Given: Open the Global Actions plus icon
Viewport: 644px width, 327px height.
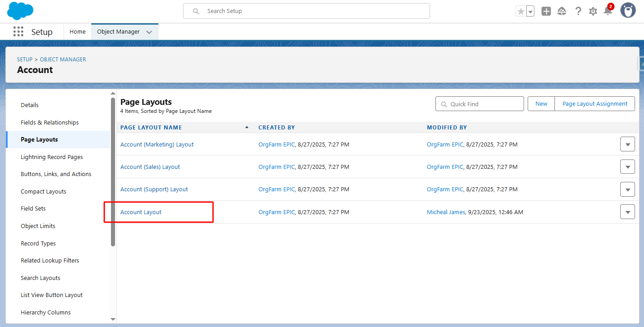Looking at the screenshot, I should pyautogui.click(x=546, y=11).
